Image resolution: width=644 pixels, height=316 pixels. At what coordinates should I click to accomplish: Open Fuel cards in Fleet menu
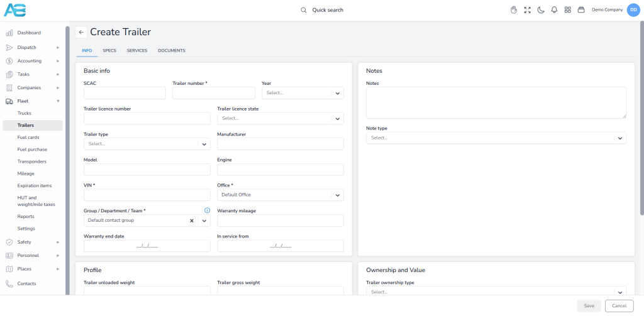pos(28,138)
